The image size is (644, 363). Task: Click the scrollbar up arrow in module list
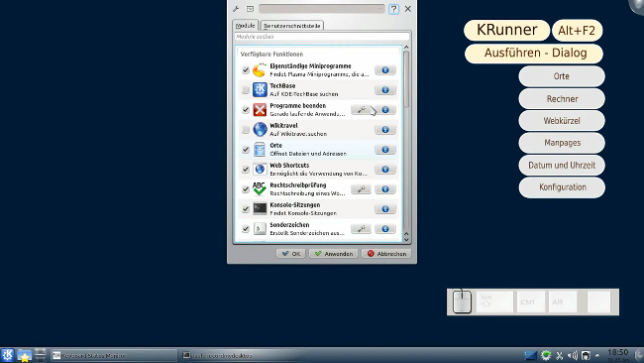click(406, 48)
